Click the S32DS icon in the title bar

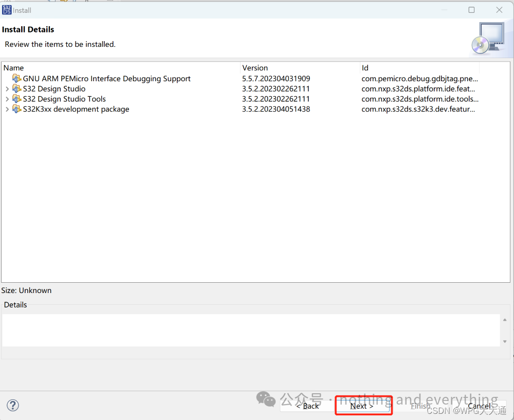click(7, 10)
